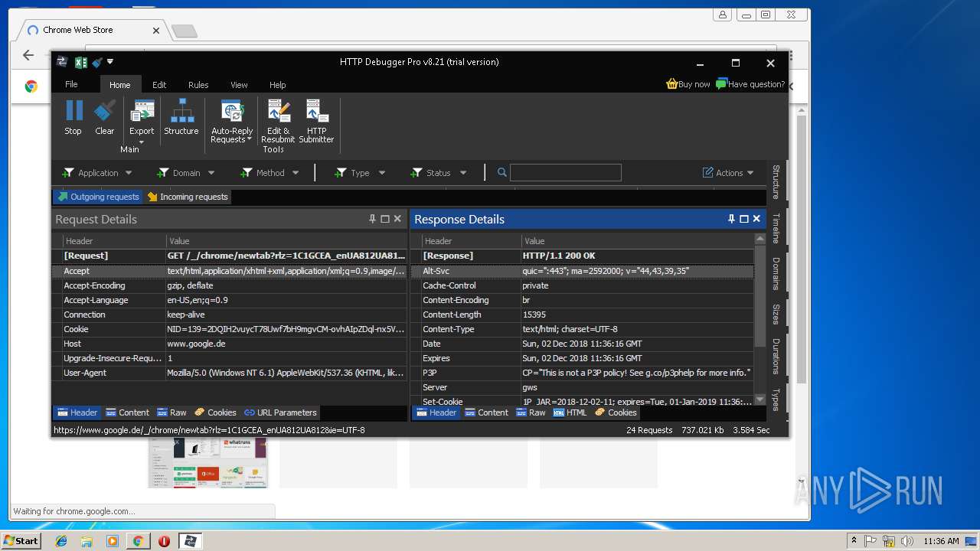This screenshot has height=551, width=980.
Task: Open the Sizes side panel tab
Action: coord(776,314)
